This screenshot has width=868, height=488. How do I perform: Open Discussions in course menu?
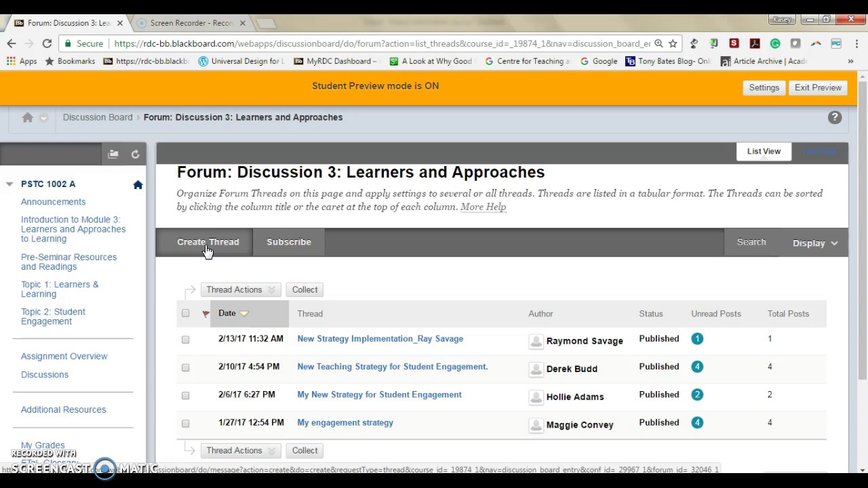tap(44, 375)
